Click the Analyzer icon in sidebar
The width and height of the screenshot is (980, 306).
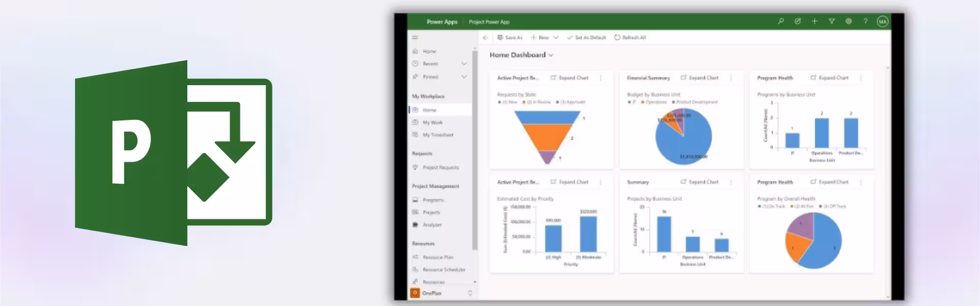[x=415, y=224]
